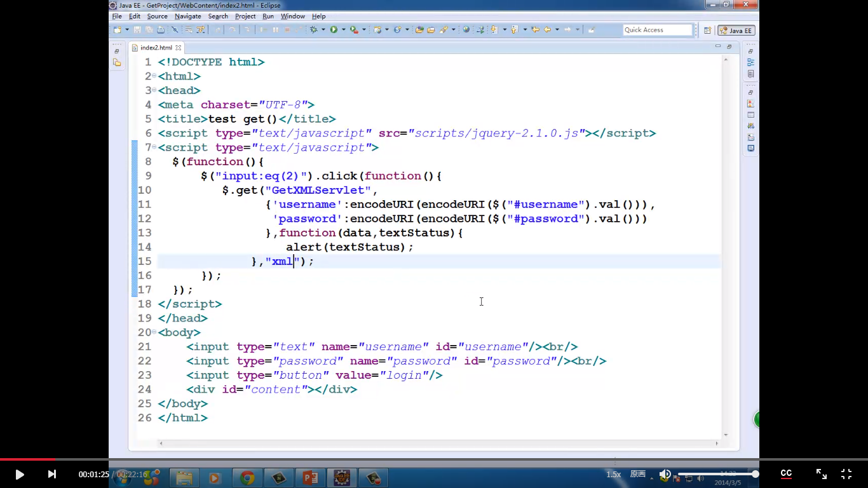Click the red video progress bar
This screenshot has width=868, height=488.
point(27,459)
